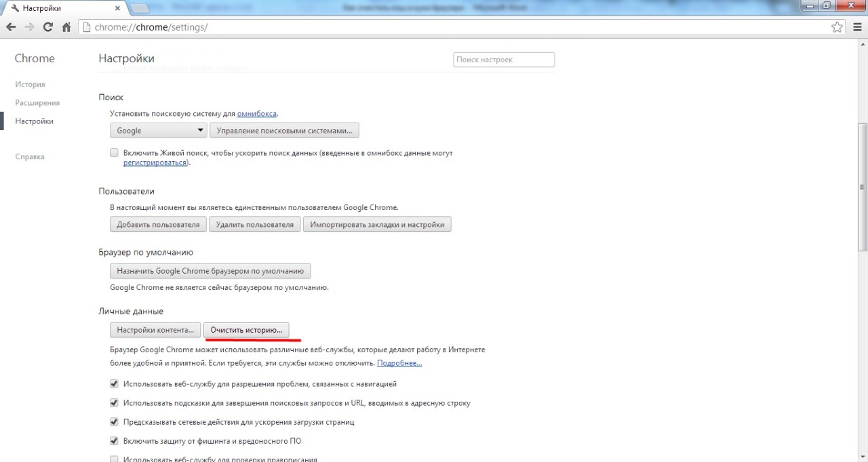Go to the home page icon
Viewport: 868px width, 462px height.
[x=66, y=28]
